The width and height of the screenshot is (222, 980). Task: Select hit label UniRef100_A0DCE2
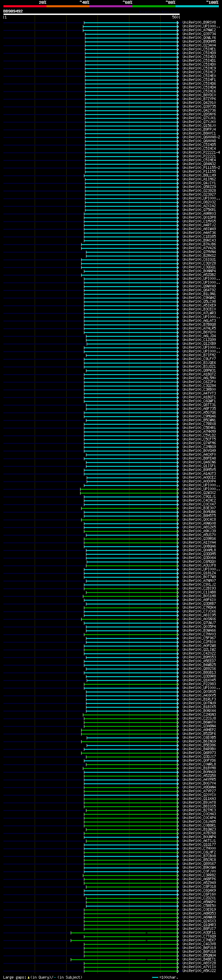tap(199, 477)
